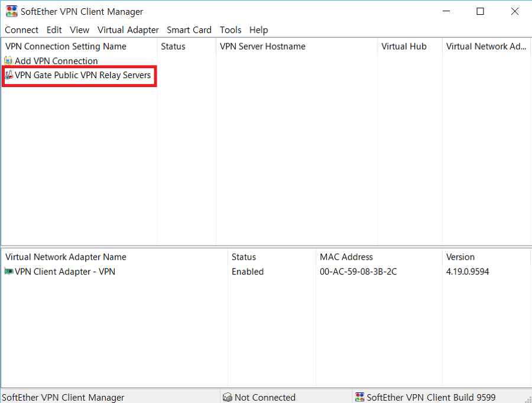This screenshot has width=532, height=403.
Task: Sort by VPN Connection Setting Name column
Action: point(79,46)
